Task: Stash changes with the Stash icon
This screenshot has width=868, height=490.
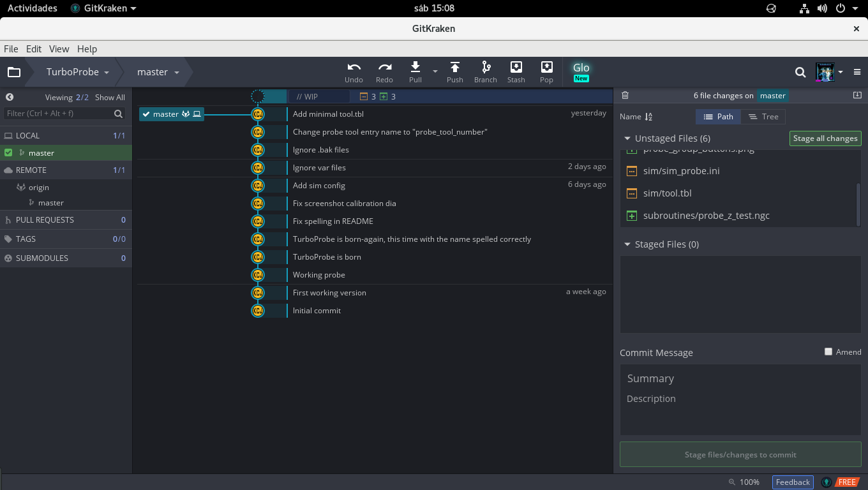Action: click(x=516, y=67)
